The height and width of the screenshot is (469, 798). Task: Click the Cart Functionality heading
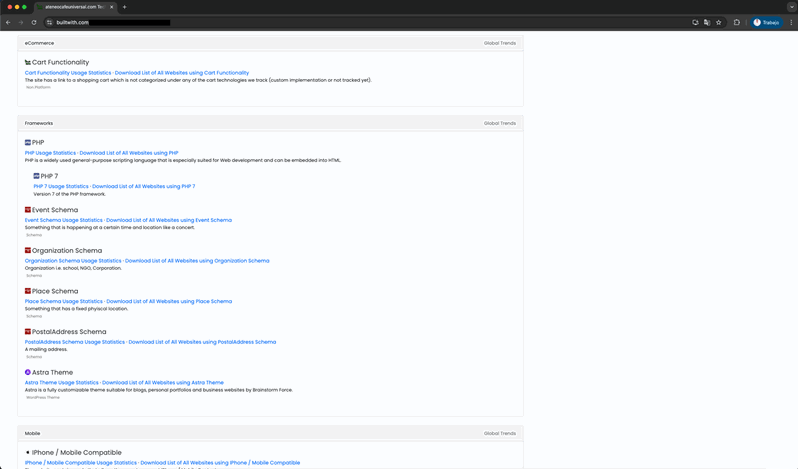point(61,62)
